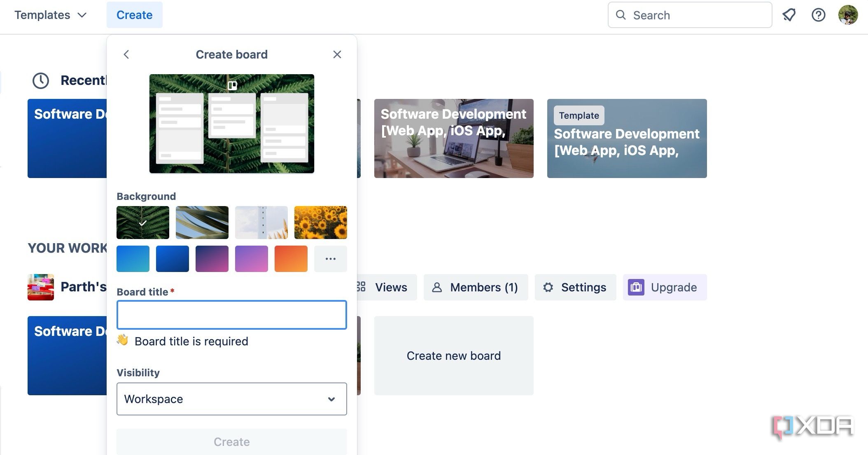This screenshot has width=868, height=455.
Task: Click the announcements megaphone icon
Action: [789, 15]
